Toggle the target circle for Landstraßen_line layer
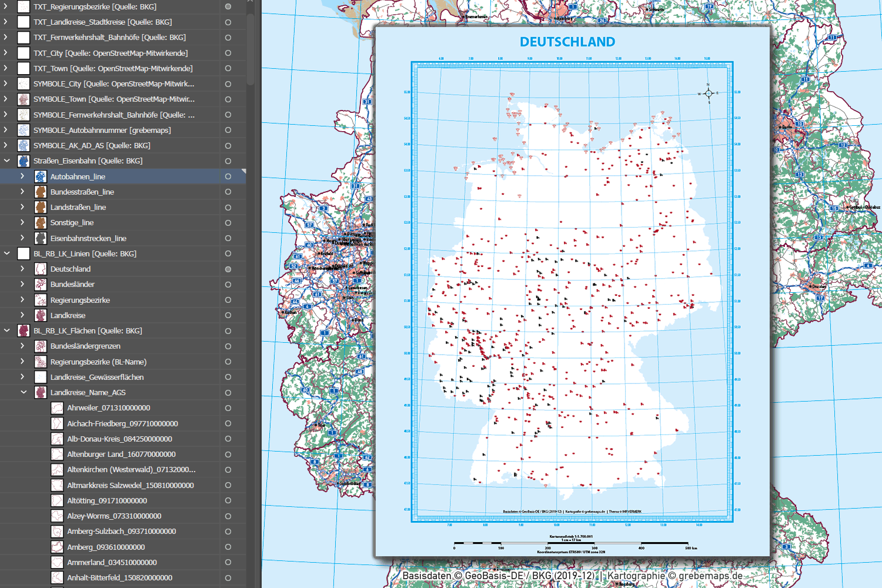 pos(228,208)
